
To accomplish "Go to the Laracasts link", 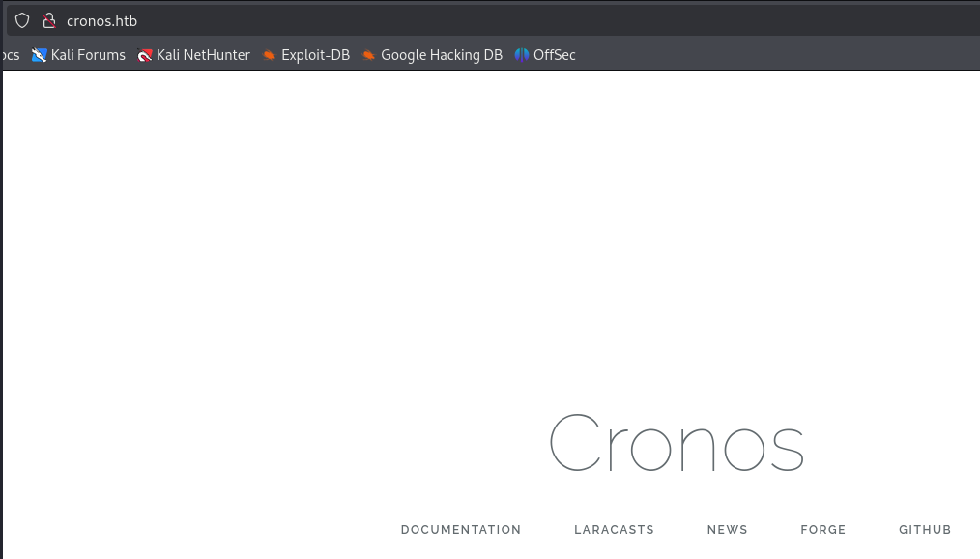I will [x=614, y=530].
